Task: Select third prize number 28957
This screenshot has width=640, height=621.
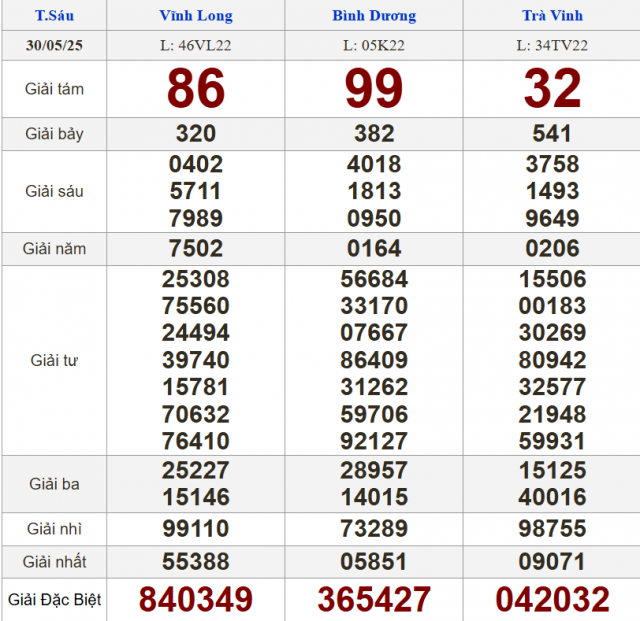Action: (374, 470)
